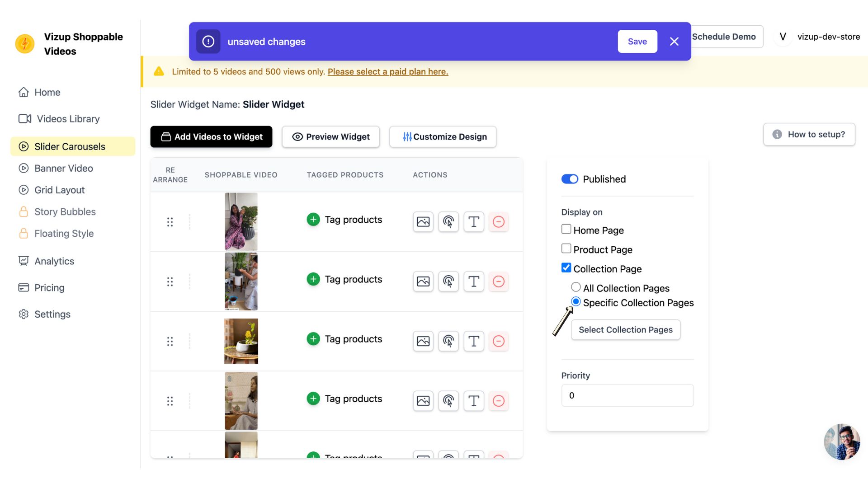Toggle the Published status switch

569,179
